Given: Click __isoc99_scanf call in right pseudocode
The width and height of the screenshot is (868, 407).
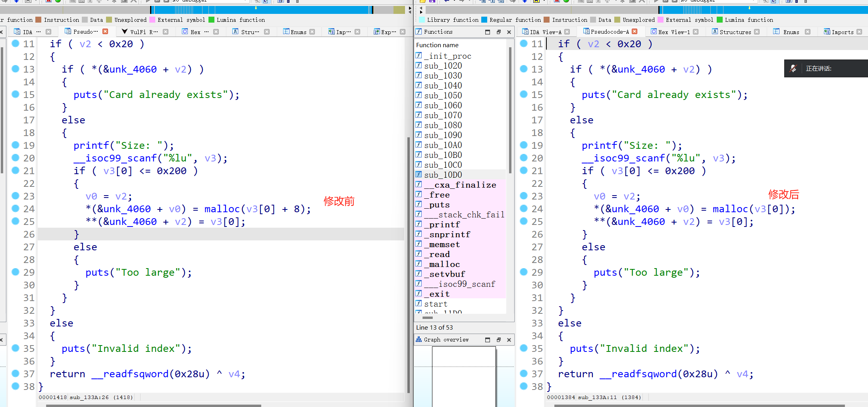Looking at the screenshot, I should pos(623,158).
